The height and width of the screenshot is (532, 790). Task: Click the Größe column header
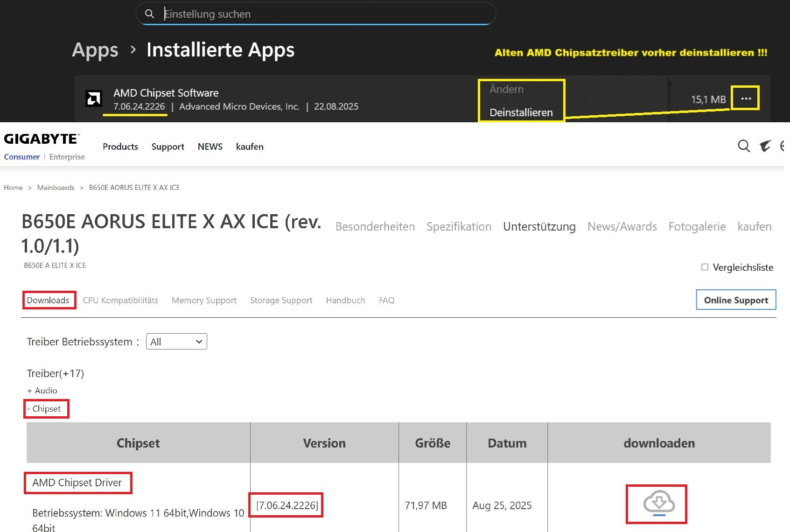(433, 443)
